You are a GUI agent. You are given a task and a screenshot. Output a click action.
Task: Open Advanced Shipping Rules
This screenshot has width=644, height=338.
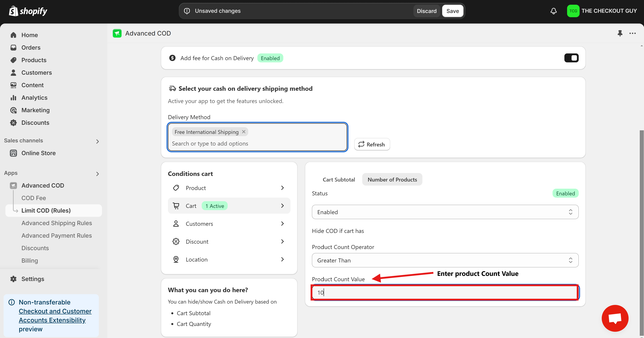coord(57,223)
